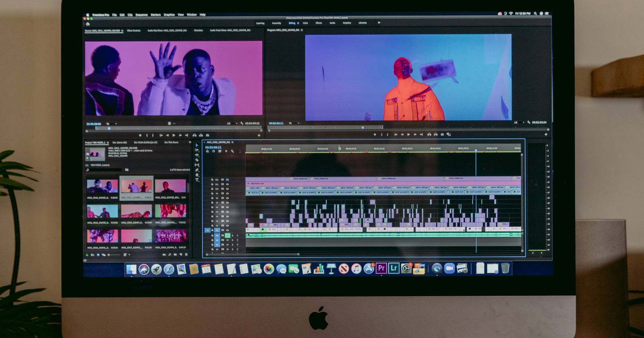Open the File menu
The image size is (644, 338).
coord(114,15)
